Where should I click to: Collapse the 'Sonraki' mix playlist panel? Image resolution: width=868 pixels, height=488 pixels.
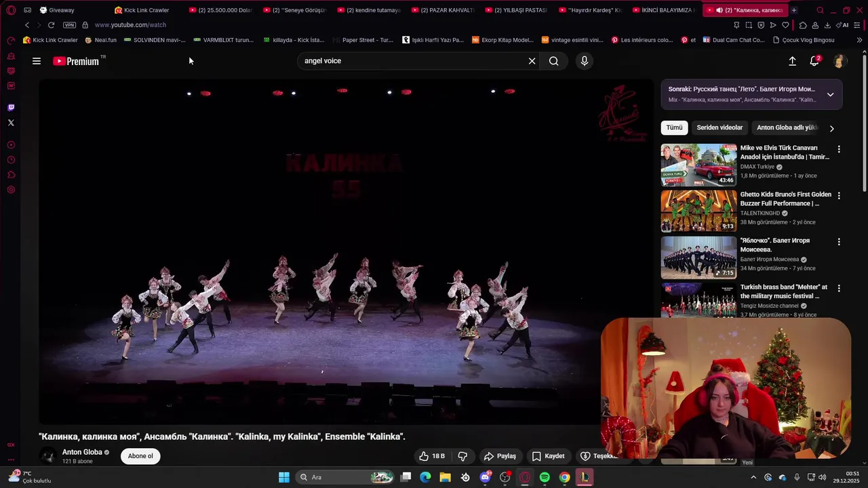[x=830, y=94]
